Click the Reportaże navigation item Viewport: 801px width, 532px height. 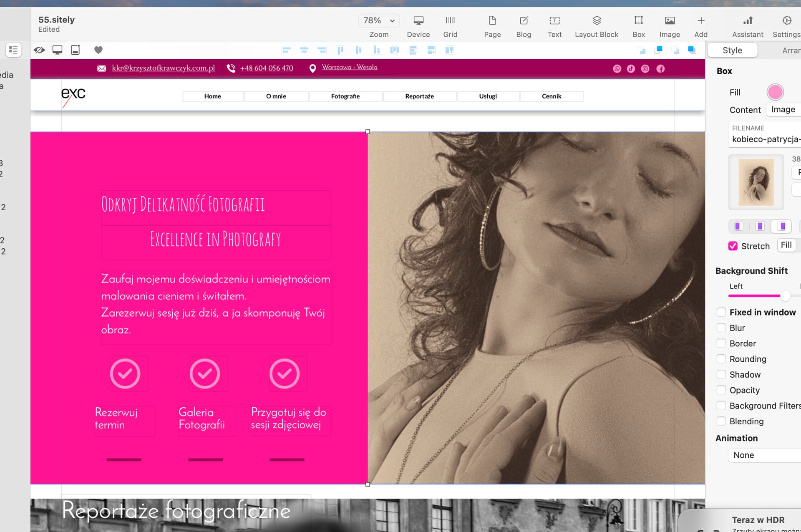tap(419, 96)
